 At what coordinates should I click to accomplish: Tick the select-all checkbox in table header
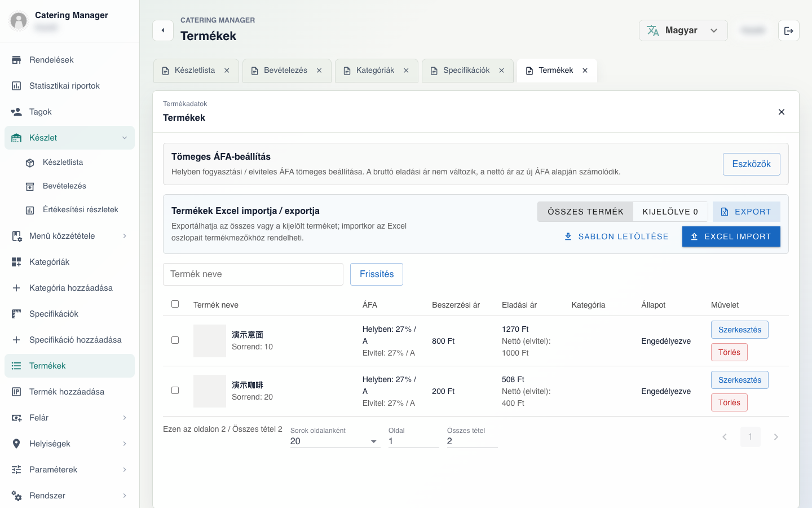(x=175, y=304)
